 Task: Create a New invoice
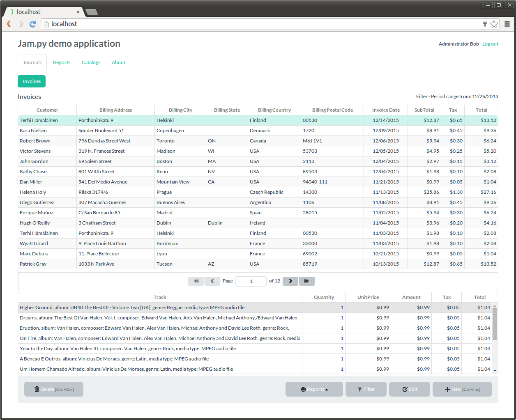pos(462,389)
